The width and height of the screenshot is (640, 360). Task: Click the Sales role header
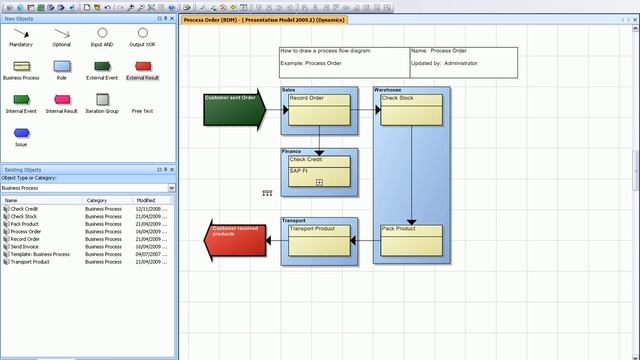(x=289, y=90)
